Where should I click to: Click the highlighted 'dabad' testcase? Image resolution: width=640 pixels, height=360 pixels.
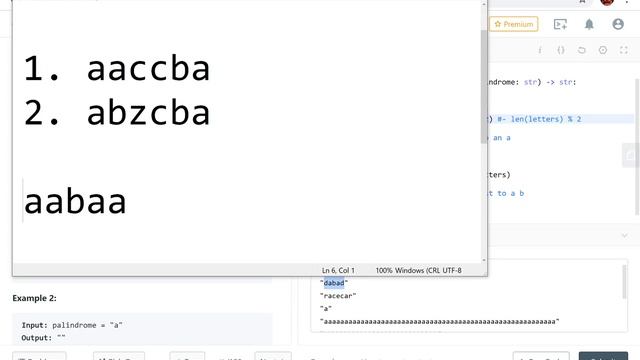334,283
